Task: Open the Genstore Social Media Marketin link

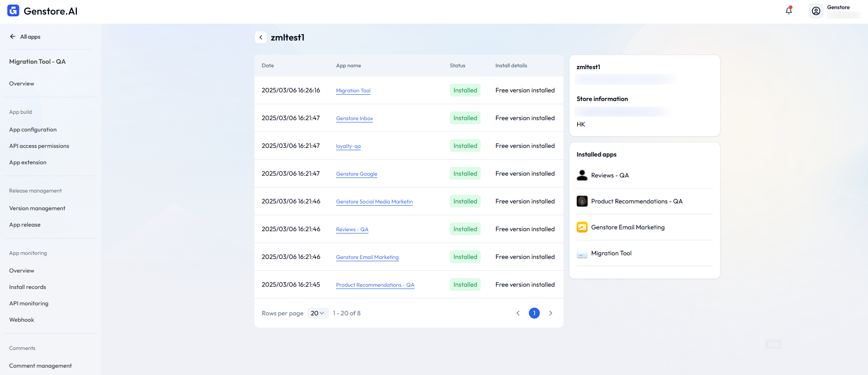Action: tap(375, 202)
